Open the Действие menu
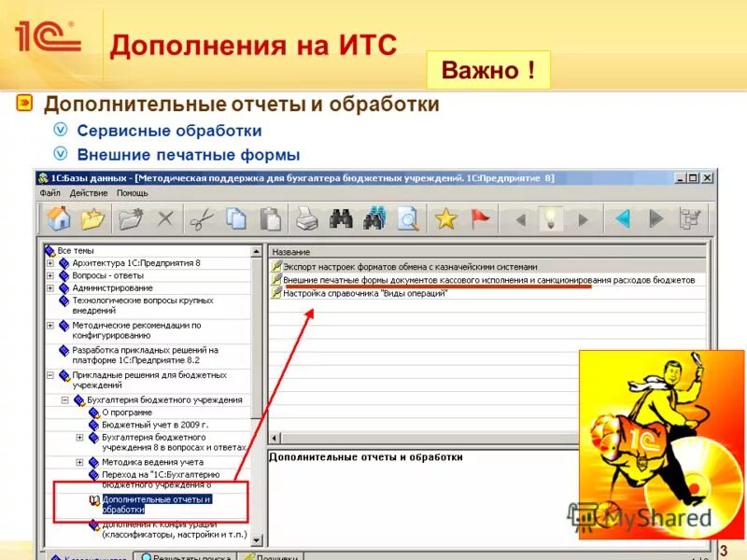The width and height of the screenshot is (747, 560). point(89,193)
